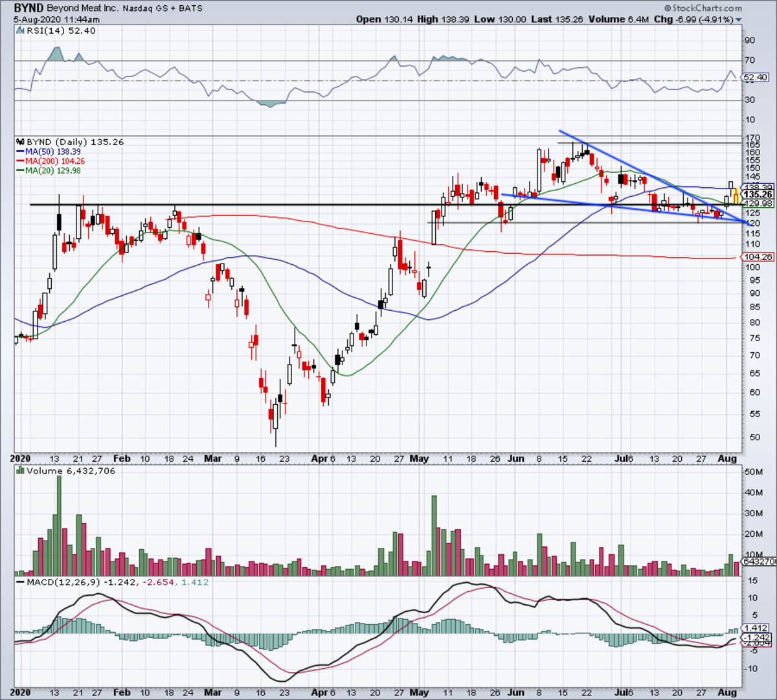Click the 1.412 MACD histogram axis flag

coord(756,628)
